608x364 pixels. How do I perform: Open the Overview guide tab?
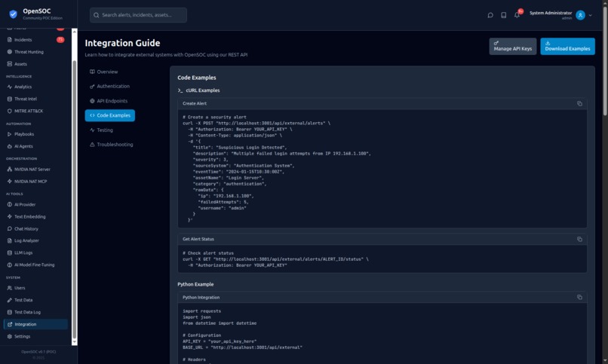pos(103,72)
